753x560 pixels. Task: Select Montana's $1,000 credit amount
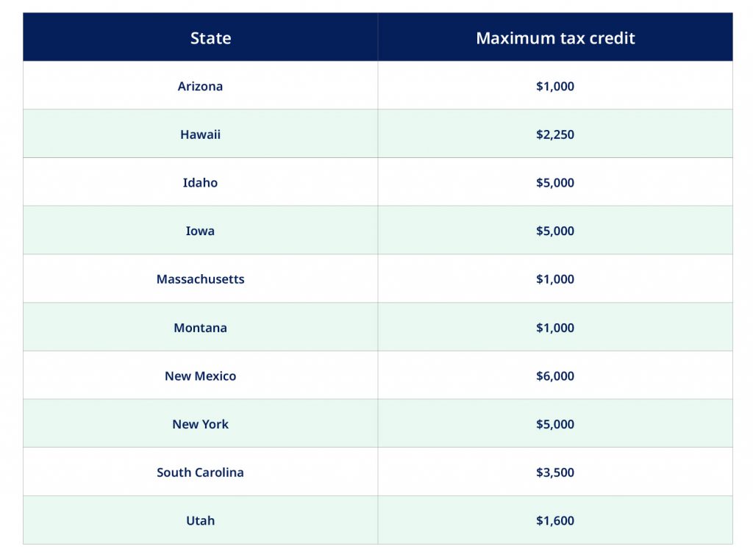click(555, 327)
